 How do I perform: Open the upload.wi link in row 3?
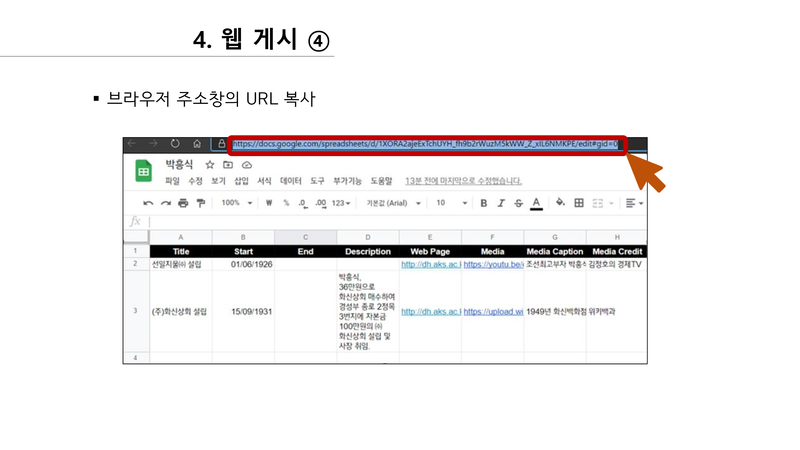[493, 311]
